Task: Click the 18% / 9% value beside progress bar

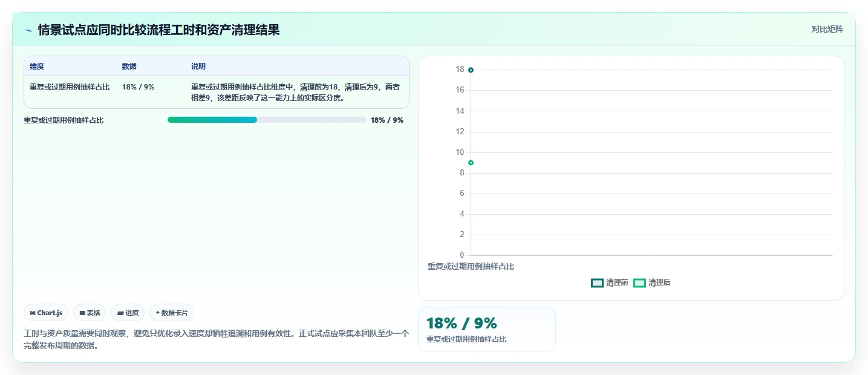Action: (x=387, y=120)
